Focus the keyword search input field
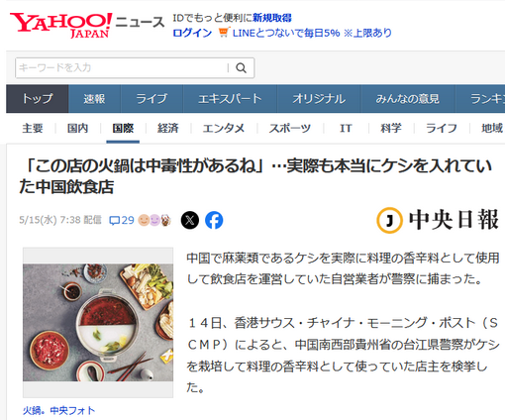505x420 pixels. pyautogui.click(x=122, y=68)
